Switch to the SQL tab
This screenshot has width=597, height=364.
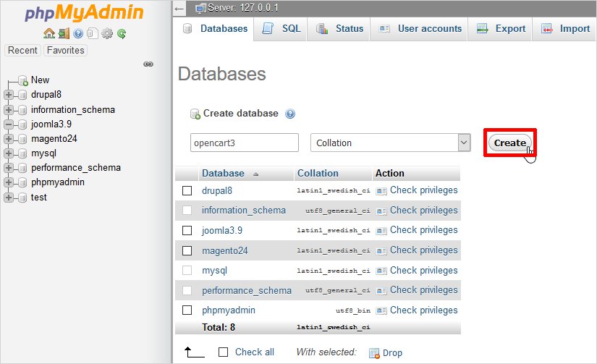pos(282,29)
